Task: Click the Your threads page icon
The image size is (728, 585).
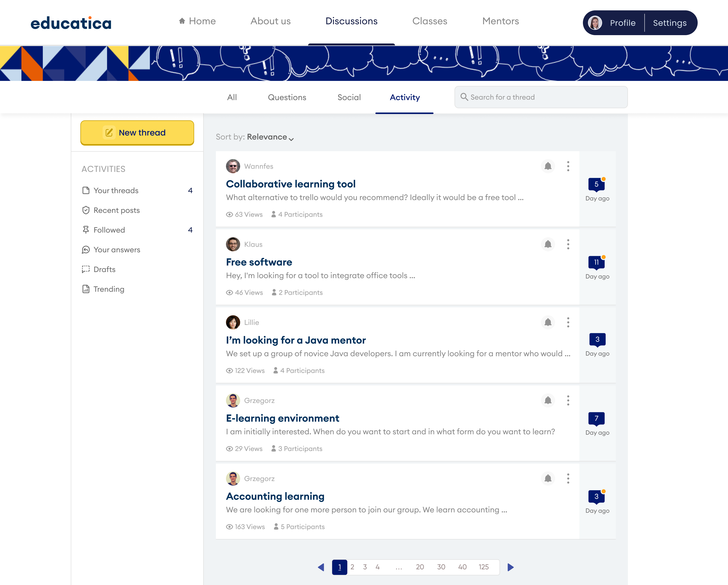Action: [86, 191]
